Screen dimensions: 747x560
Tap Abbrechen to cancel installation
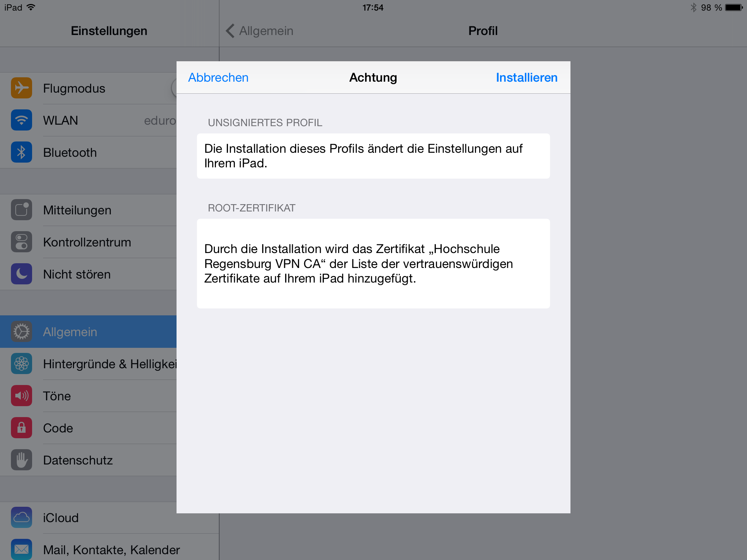pos(218,78)
